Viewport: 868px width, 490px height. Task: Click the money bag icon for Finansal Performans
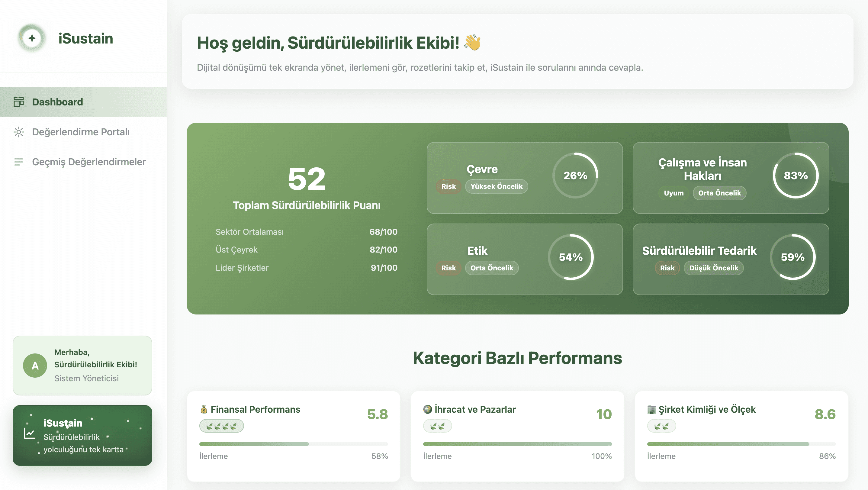point(204,409)
